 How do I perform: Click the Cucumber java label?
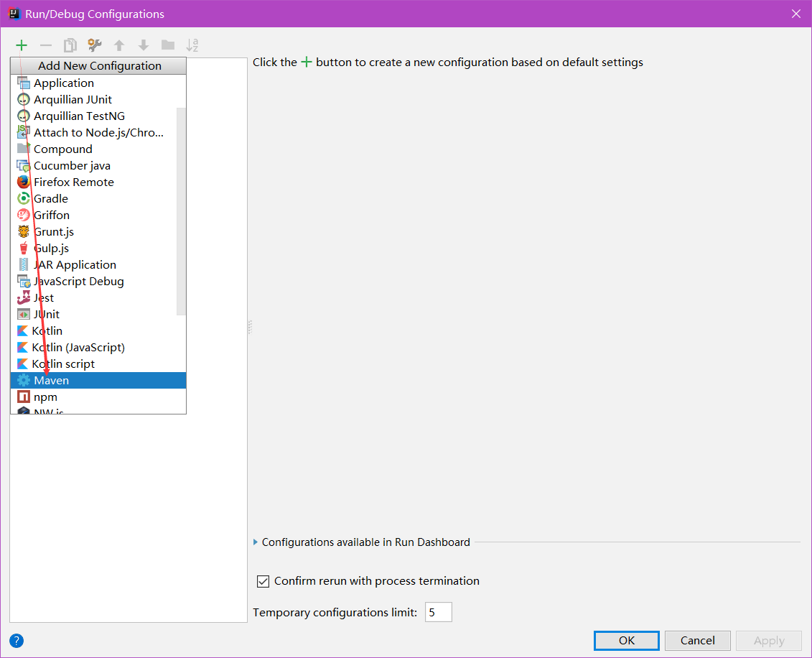pos(72,166)
